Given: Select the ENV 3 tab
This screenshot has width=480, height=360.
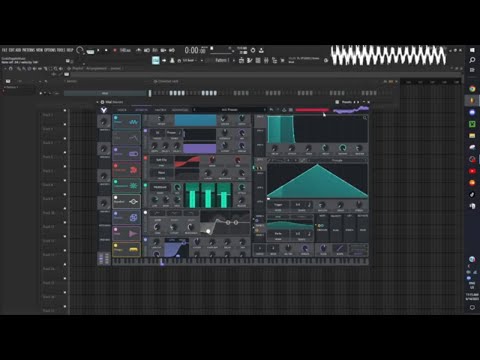Looking at the screenshot, I should (x=260, y=145).
